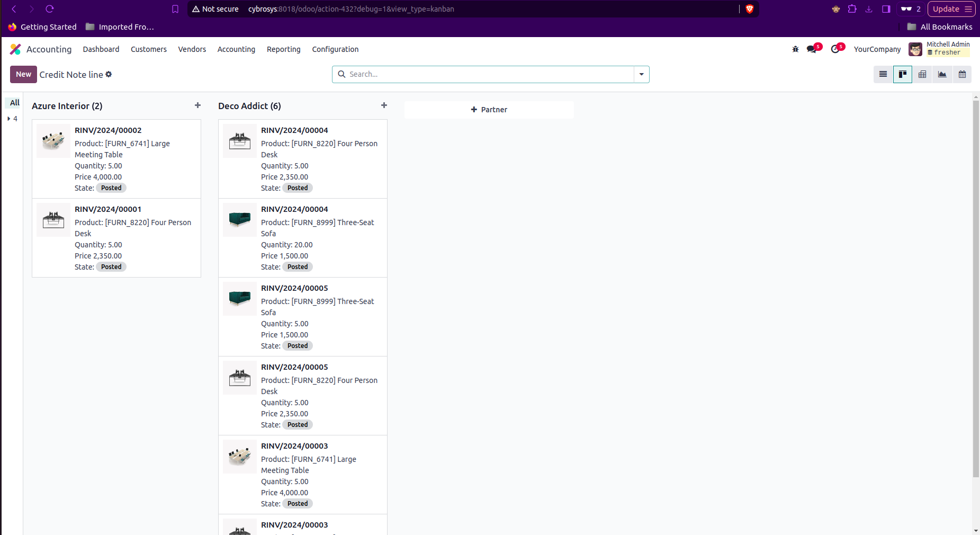The image size is (980, 535).
Task: Open thumbnail of RINV/2024/00001 Four Person Desk
Action: 53,220
